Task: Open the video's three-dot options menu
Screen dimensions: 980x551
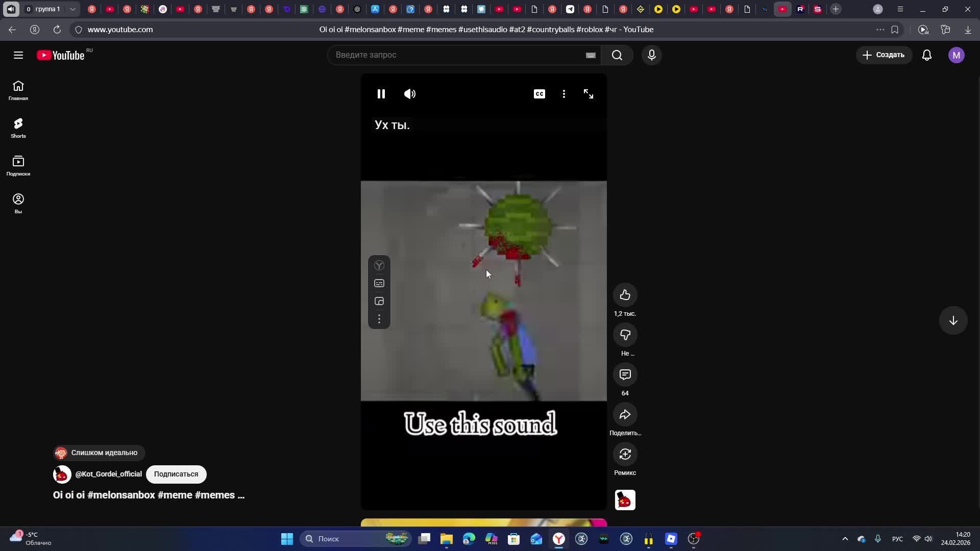Action: [563, 94]
